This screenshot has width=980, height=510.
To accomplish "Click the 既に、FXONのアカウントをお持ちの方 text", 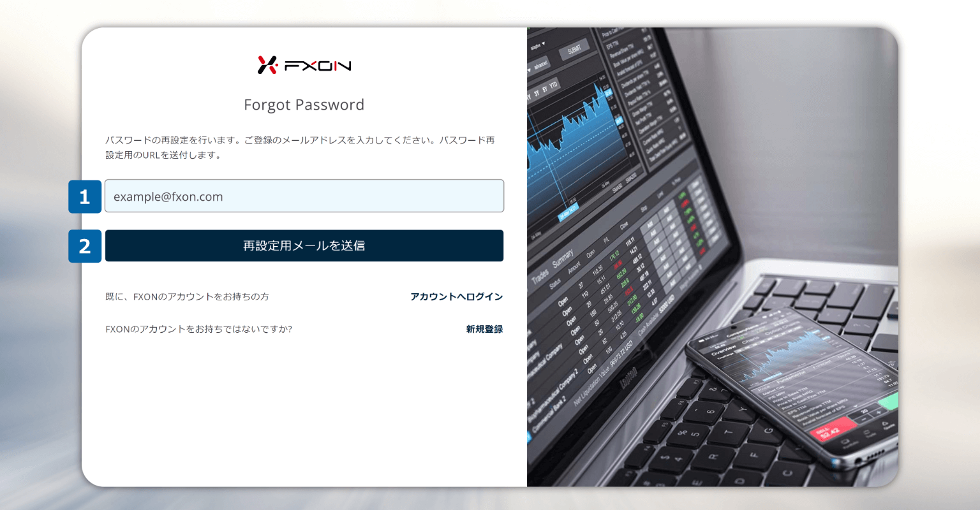I will coord(187,296).
